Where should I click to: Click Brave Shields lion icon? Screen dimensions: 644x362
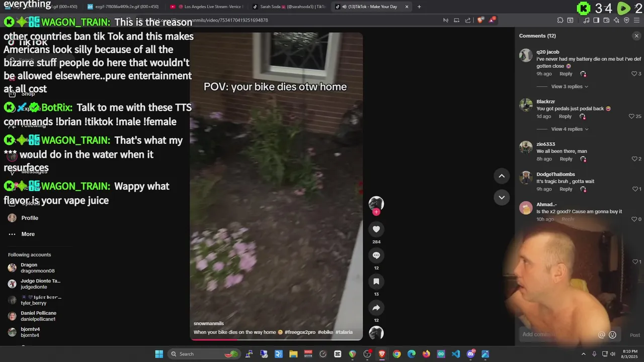(480, 20)
